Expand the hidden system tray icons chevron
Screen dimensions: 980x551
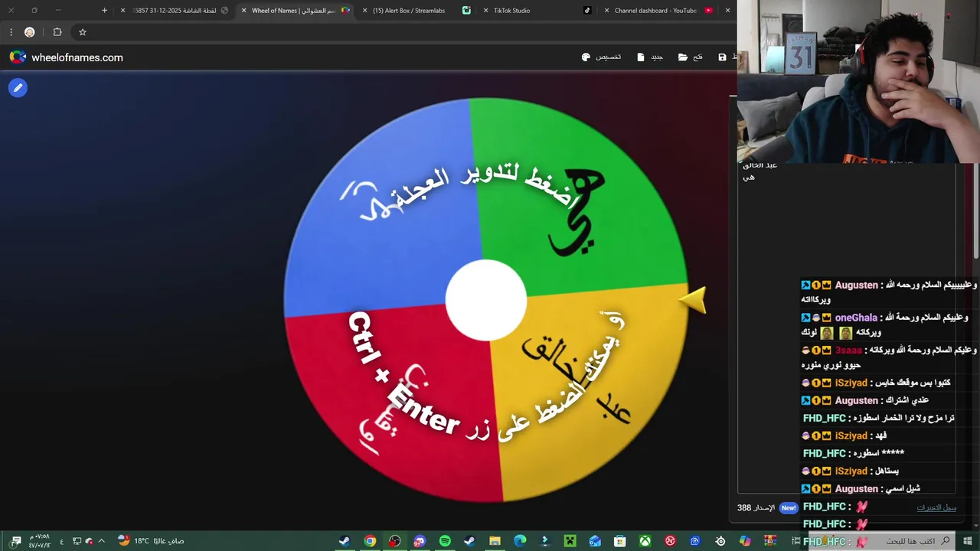tap(101, 541)
